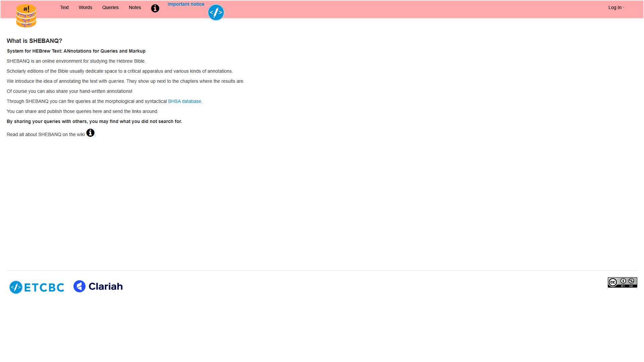Click the bold 'System for HEBrew Text' subtitle
The height and width of the screenshot is (362, 644).
pos(76,51)
